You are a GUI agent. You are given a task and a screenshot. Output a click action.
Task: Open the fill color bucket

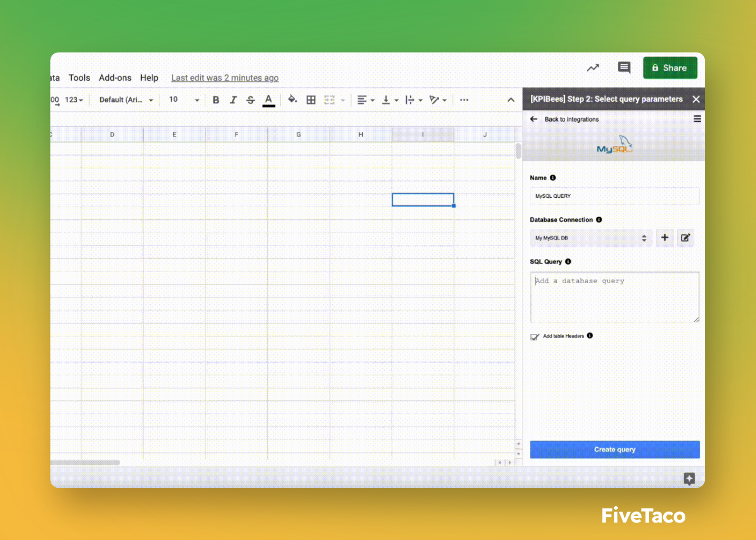click(292, 100)
